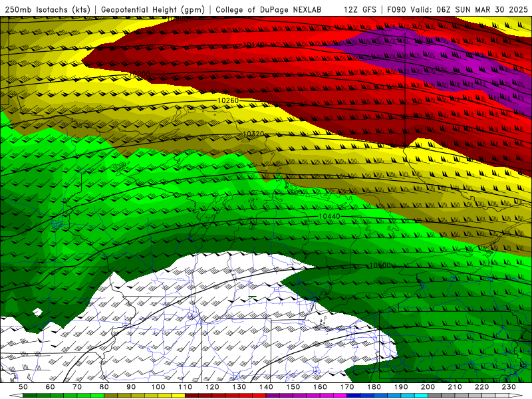The height and width of the screenshot is (399, 532).
Task: Click the 190 value on color bar
Action: (x=401, y=387)
